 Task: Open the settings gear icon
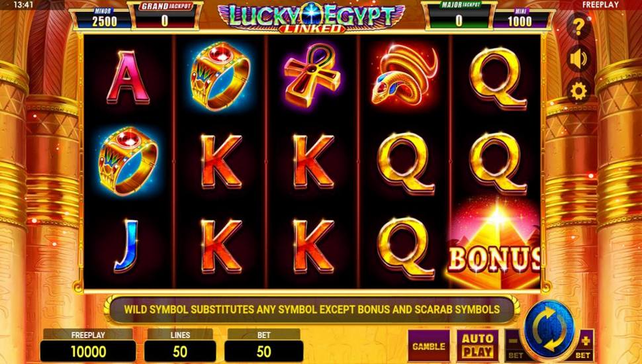click(x=578, y=91)
